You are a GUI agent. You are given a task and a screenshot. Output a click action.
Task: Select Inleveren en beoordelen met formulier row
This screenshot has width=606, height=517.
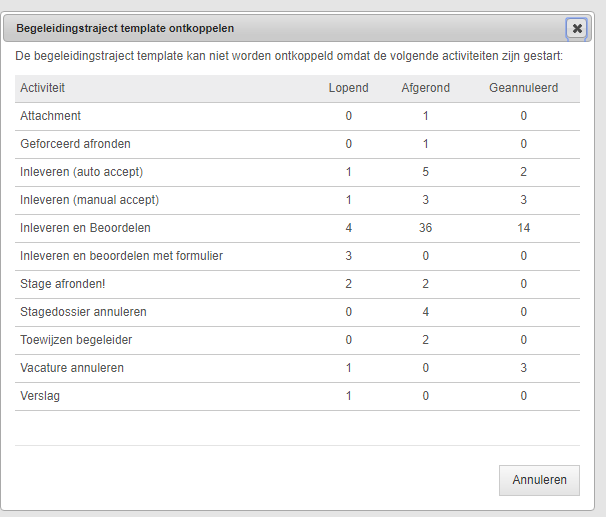(x=297, y=257)
